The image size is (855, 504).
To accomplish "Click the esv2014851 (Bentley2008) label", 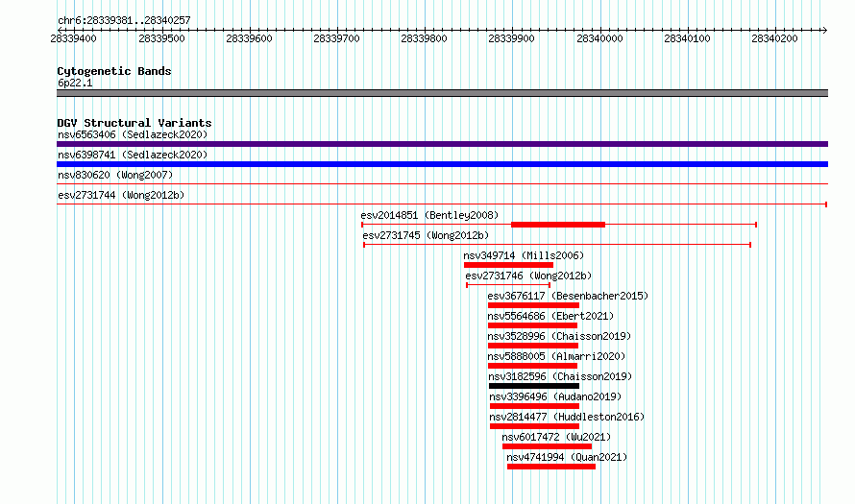I will click(429, 215).
